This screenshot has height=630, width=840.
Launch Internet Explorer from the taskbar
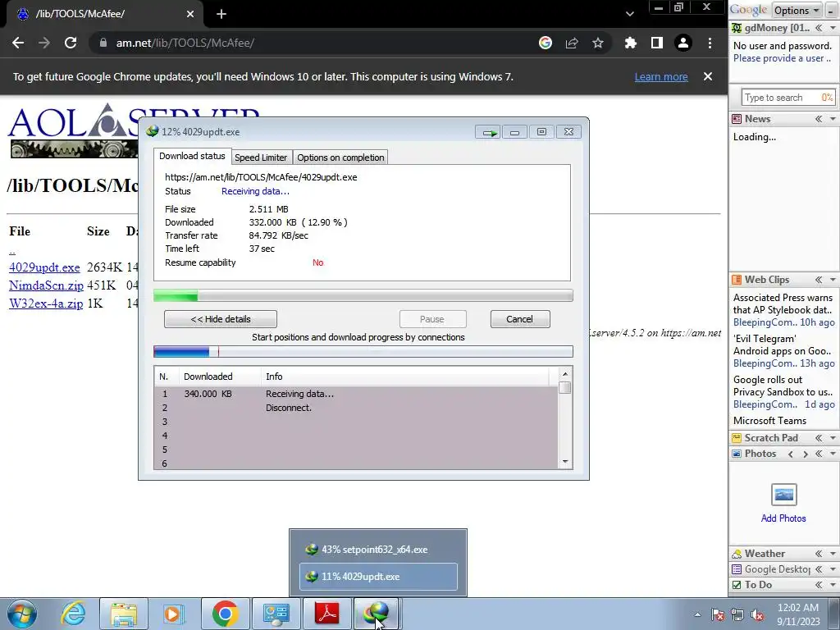72,614
